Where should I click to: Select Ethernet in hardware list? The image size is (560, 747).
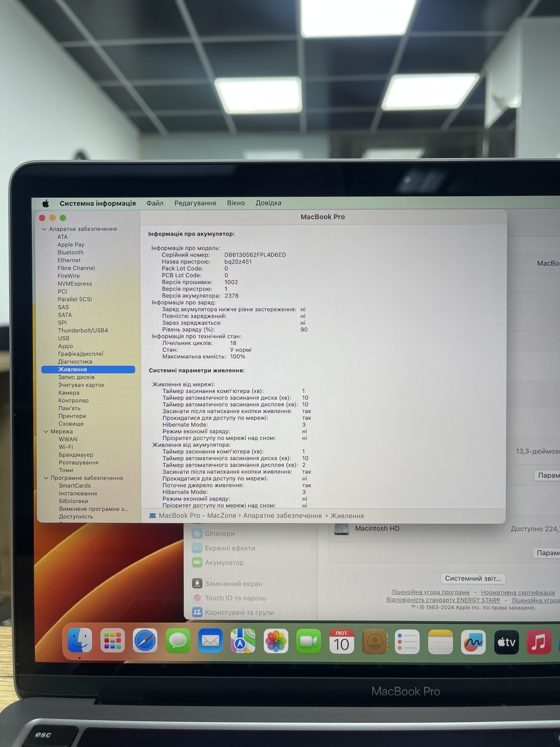[69, 260]
